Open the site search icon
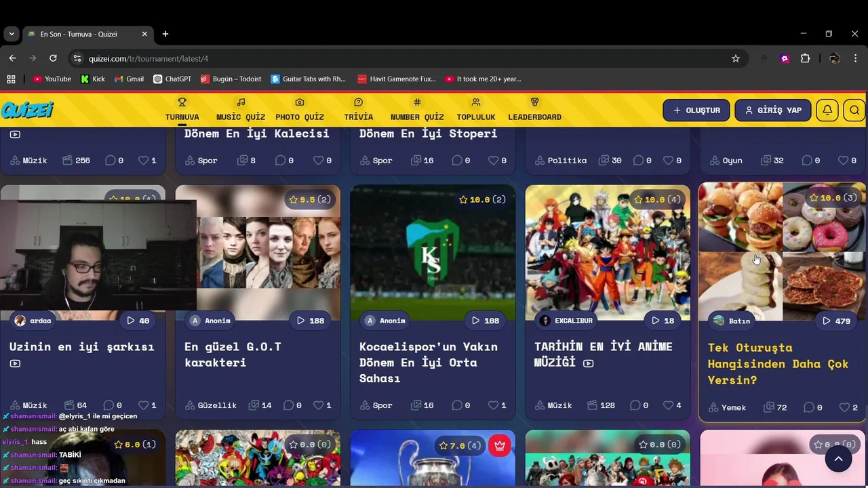868x488 pixels. point(854,110)
